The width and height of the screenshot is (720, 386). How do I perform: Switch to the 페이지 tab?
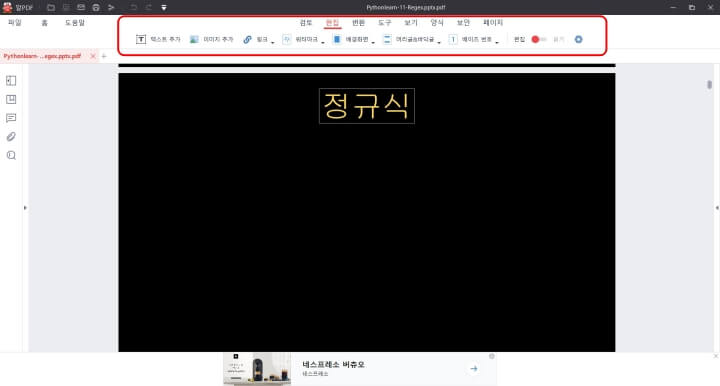[493, 22]
